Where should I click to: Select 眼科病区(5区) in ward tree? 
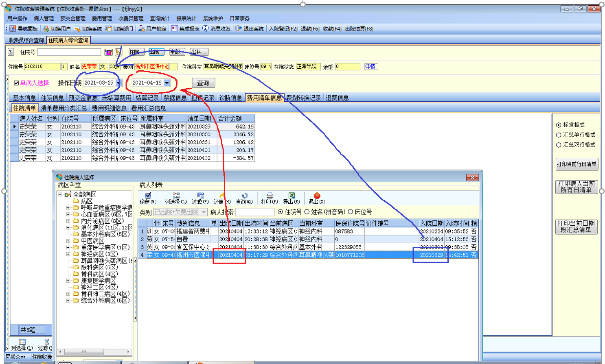pos(99,267)
